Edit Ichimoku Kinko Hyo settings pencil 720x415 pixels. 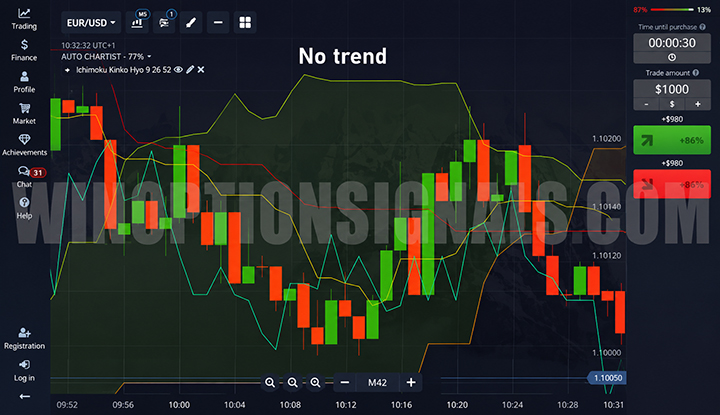(x=190, y=70)
